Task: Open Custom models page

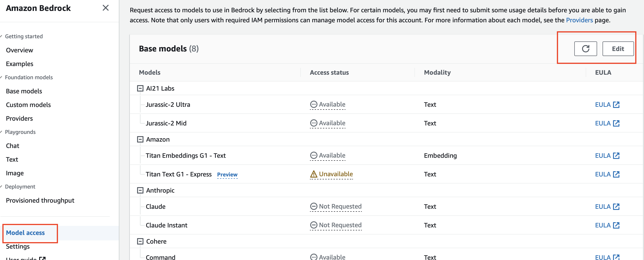Action: tap(28, 105)
